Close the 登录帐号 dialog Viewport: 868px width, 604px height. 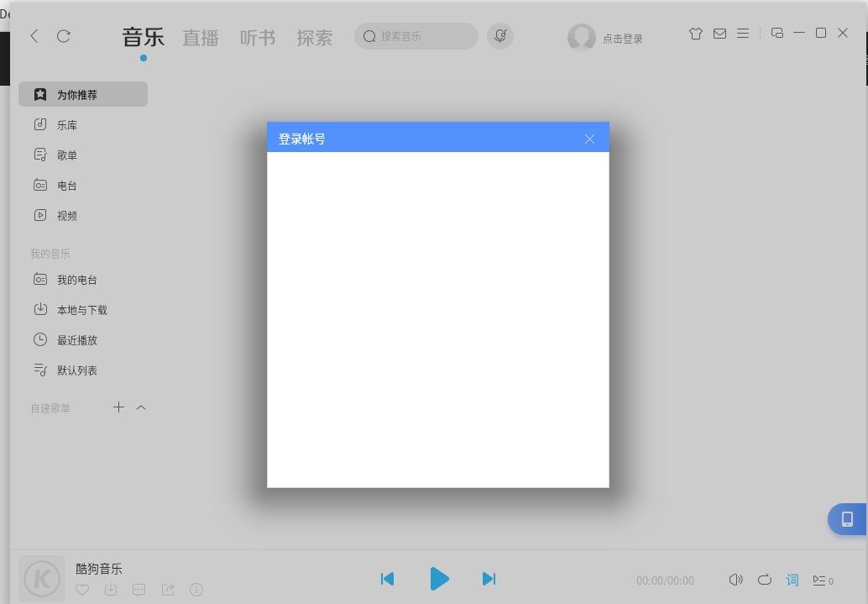pyautogui.click(x=589, y=139)
